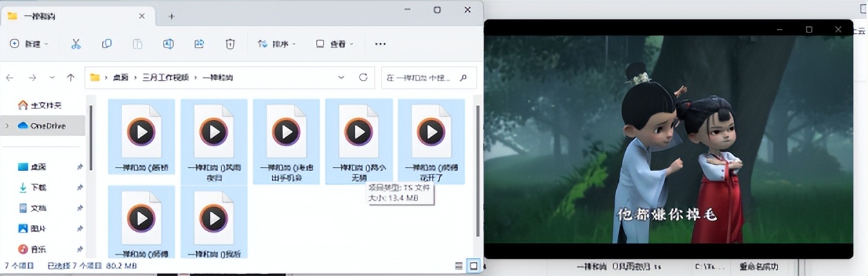Click the 7 个项目 count in status bar
The width and height of the screenshot is (868, 276).
18,266
